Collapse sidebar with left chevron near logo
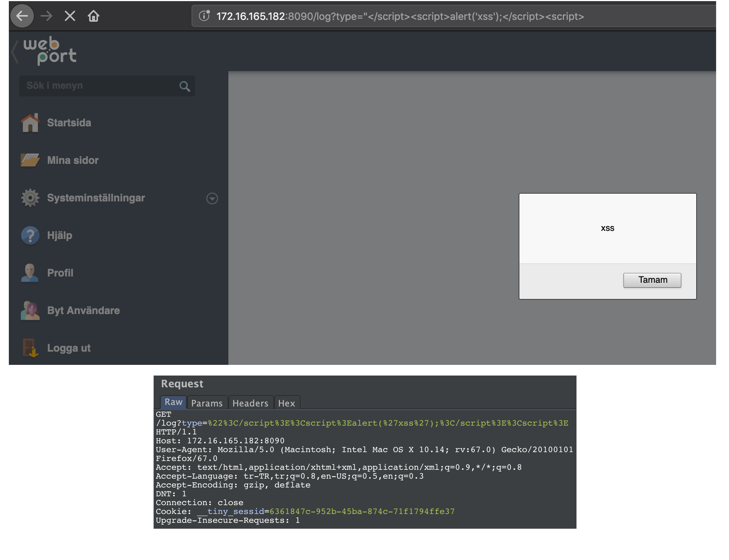 point(15,52)
